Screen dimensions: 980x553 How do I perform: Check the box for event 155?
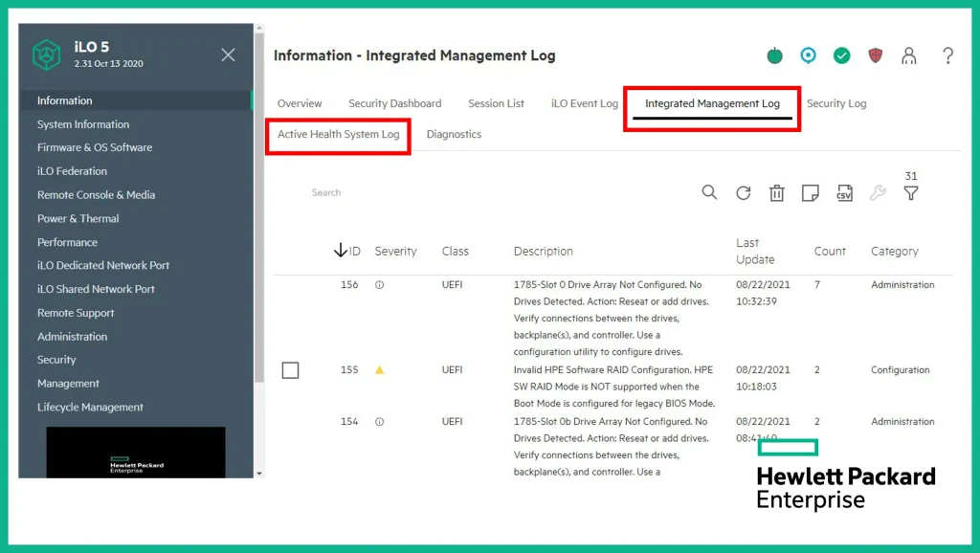click(x=291, y=370)
